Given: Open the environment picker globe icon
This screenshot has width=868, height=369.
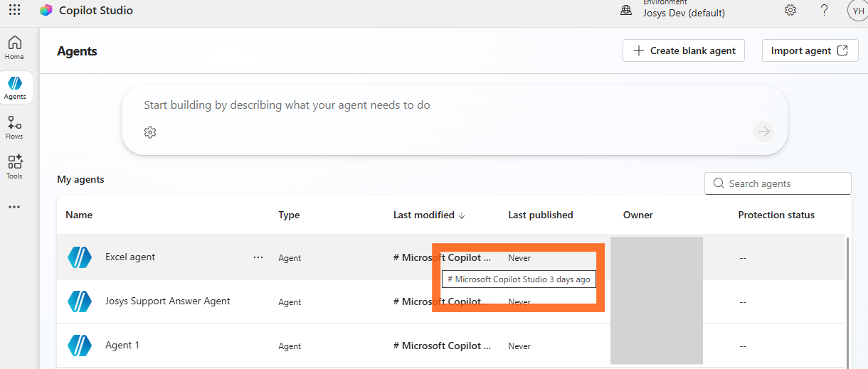Looking at the screenshot, I should coord(626,10).
